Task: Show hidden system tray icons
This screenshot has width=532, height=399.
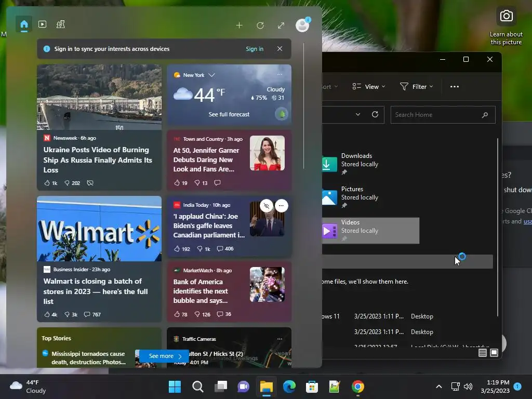Action: 438,387
